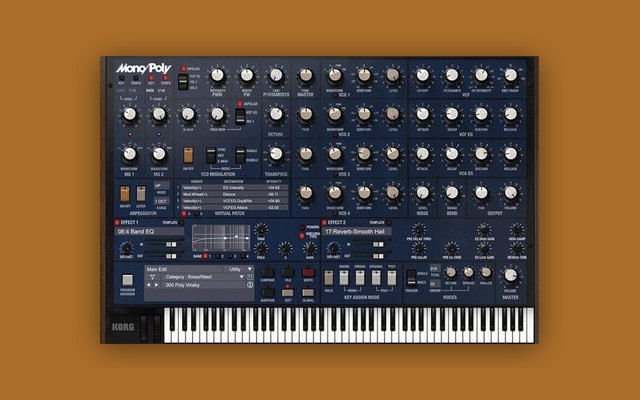Open the Voices Total count selector
Image resolution: width=640 pixels, height=400 pixels.
click(435, 269)
